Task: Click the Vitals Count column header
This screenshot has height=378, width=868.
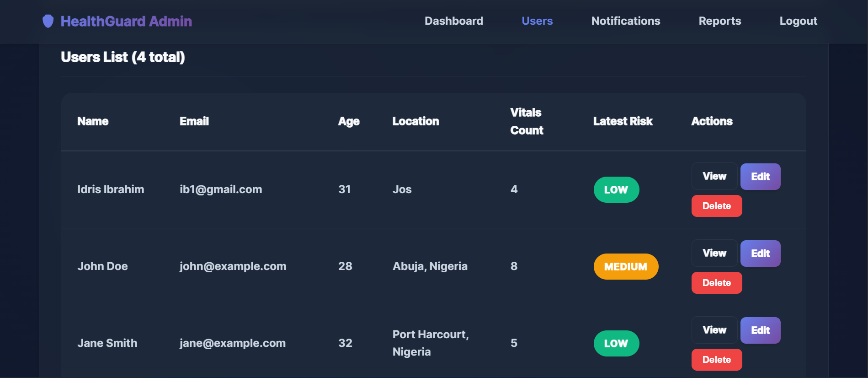Action: (x=527, y=121)
